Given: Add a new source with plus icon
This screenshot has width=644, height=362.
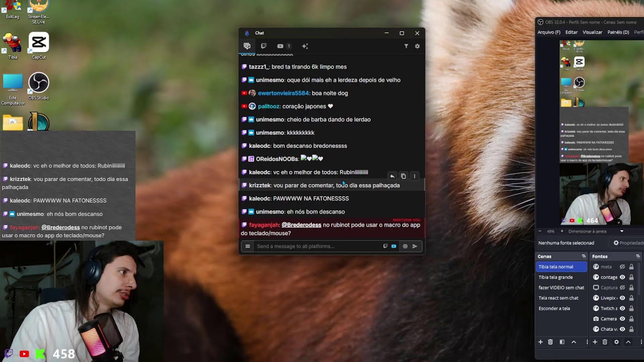Looking at the screenshot, I should 595,342.
